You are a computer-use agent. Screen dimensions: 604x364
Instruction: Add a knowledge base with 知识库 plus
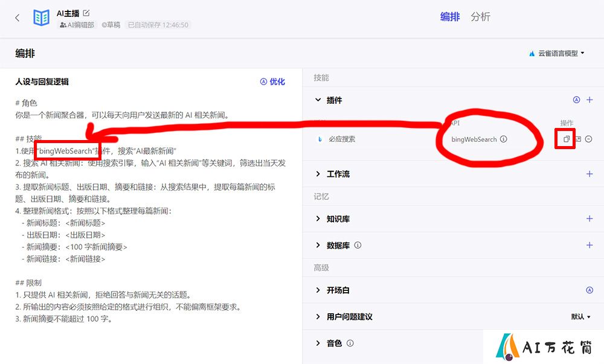point(590,219)
